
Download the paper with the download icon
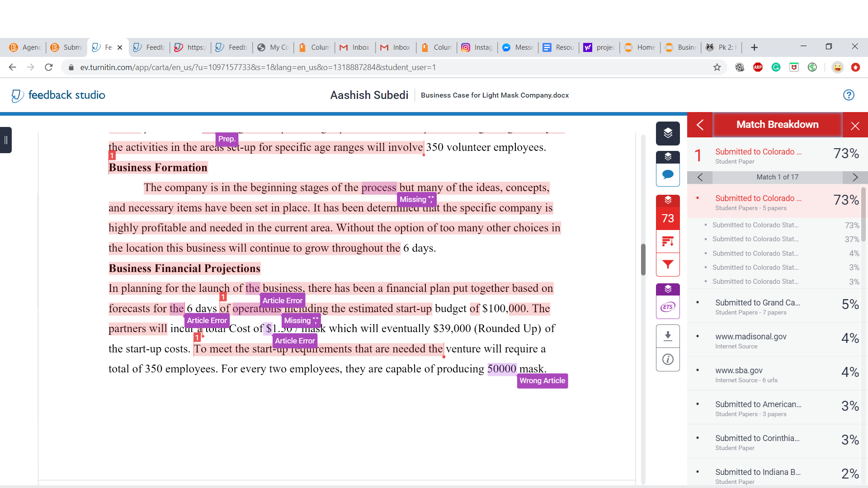coord(668,336)
